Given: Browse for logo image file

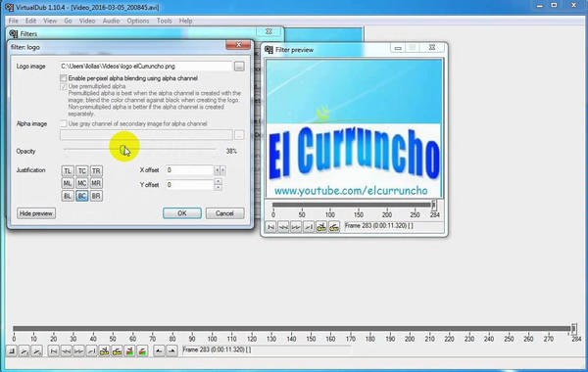Looking at the screenshot, I should click(239, 67).
